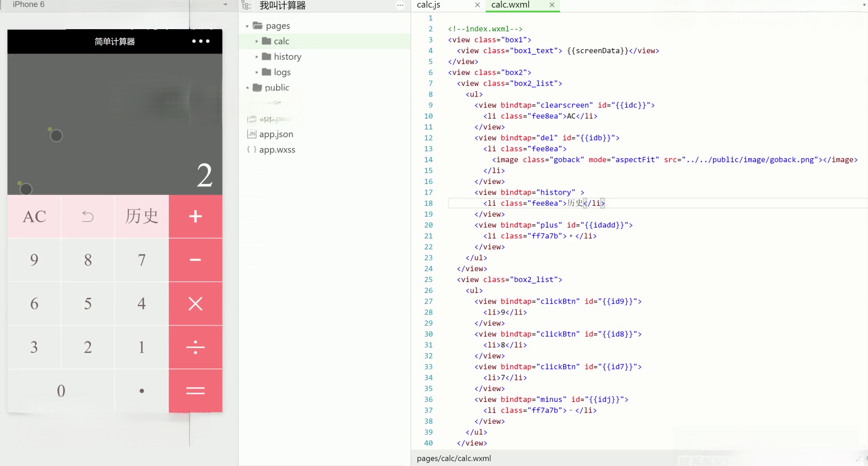Image resolution: width=868 pixels, height=466 pixels.
Task: Tap the minus operator key
Action: point(195,260)
